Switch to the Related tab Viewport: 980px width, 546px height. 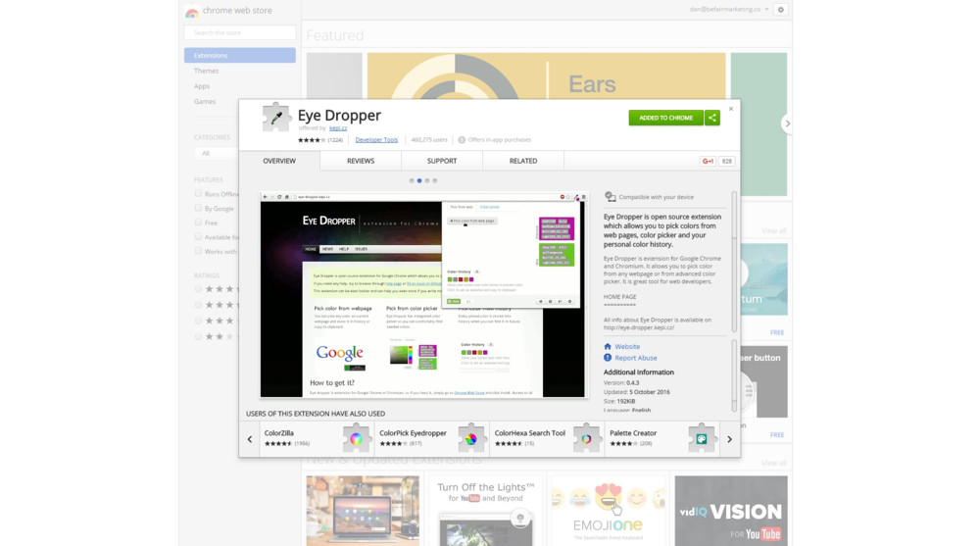(523, 161)
